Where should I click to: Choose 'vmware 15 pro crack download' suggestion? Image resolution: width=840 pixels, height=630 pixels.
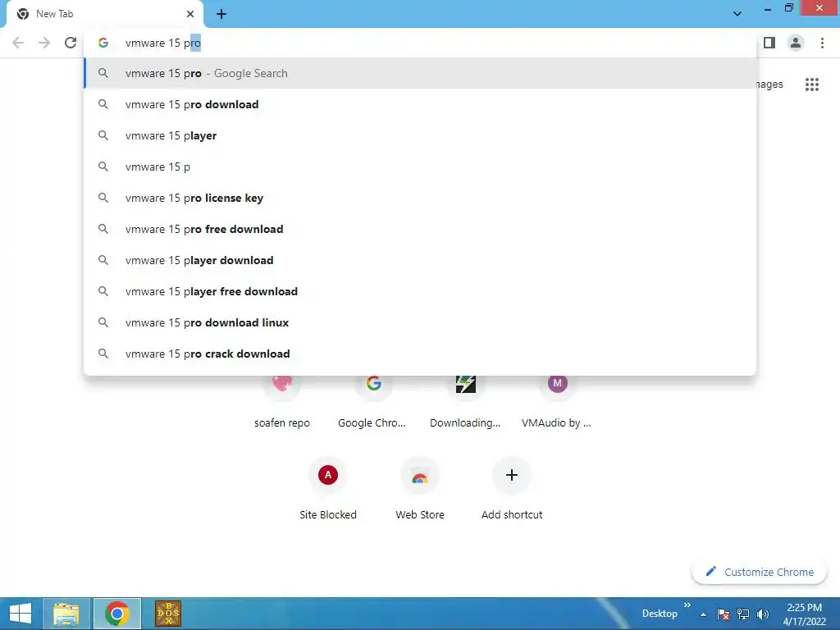(420, 354)
